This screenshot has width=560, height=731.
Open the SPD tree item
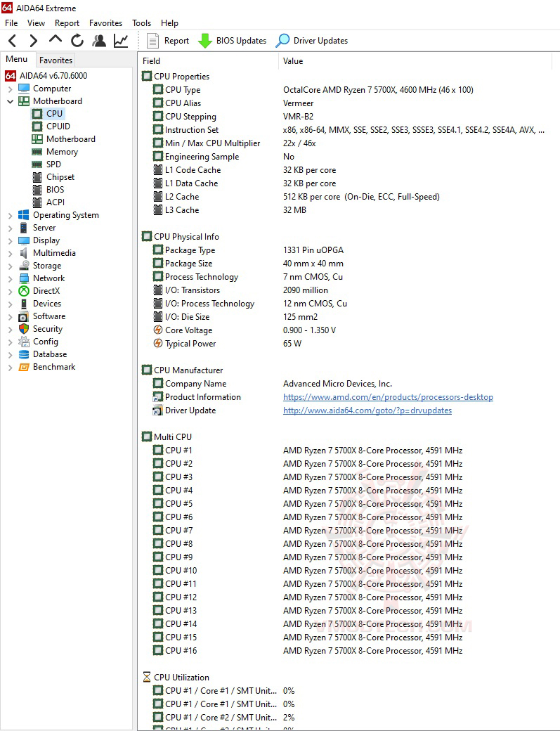46,164
